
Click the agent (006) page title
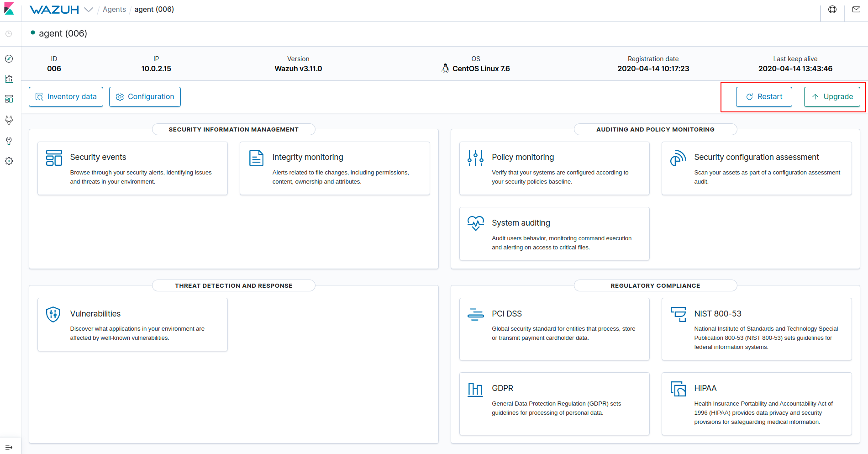63,34
